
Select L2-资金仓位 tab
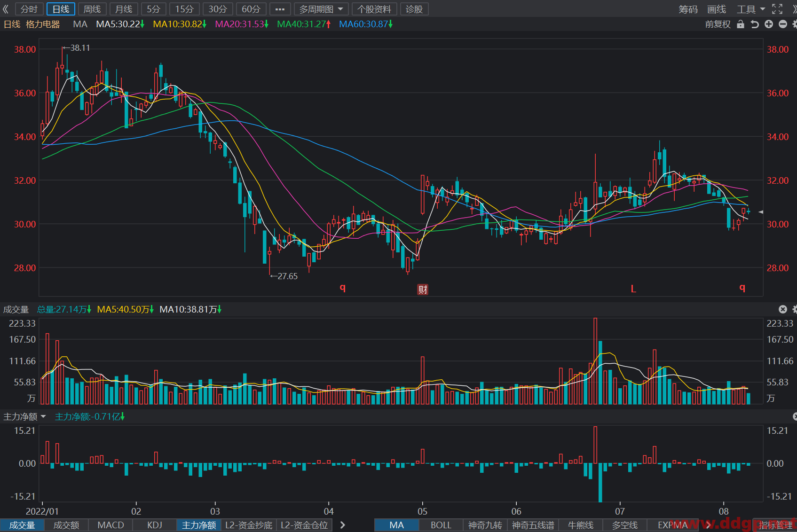pyautogui.click(x=304, y=525)
